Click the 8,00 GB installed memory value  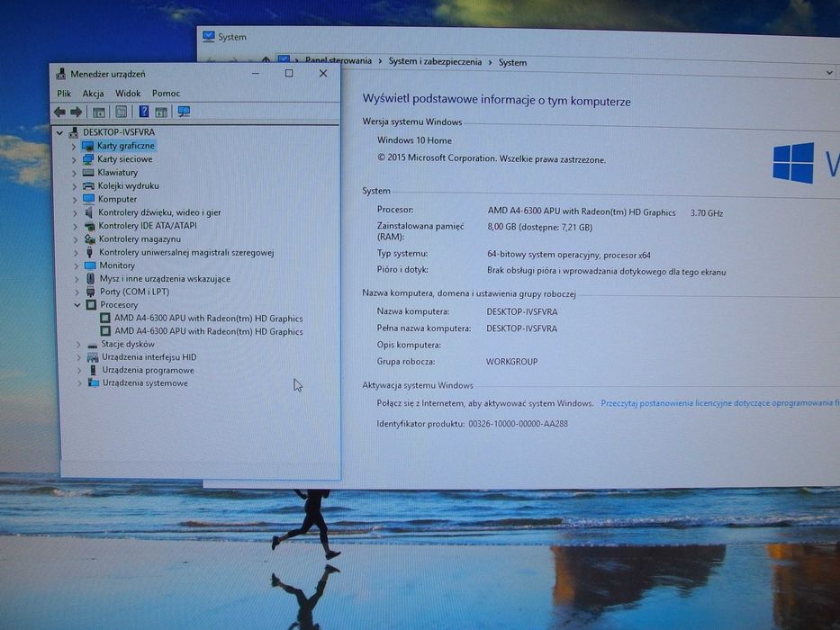coord(539,227)
